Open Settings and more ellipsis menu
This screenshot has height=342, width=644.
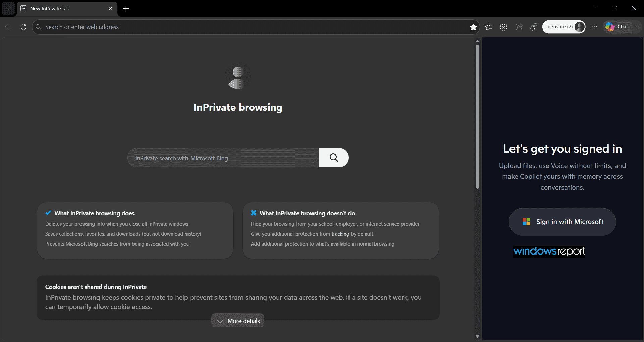594,27
